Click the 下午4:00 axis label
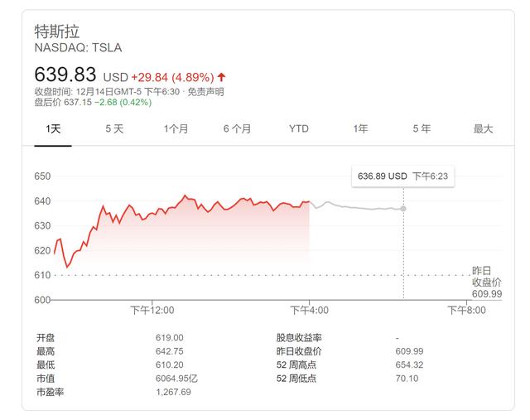This screenshot has width=530, height=420. point(309,310)
